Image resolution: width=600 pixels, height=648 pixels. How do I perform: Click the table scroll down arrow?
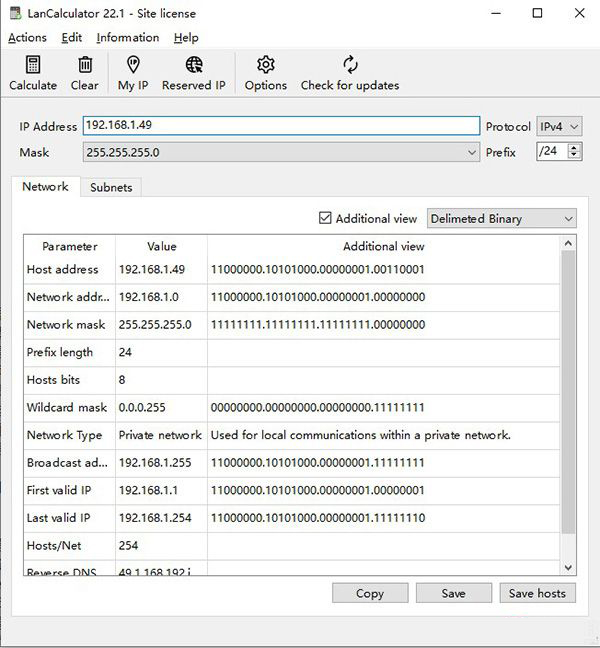click(568, 567)
